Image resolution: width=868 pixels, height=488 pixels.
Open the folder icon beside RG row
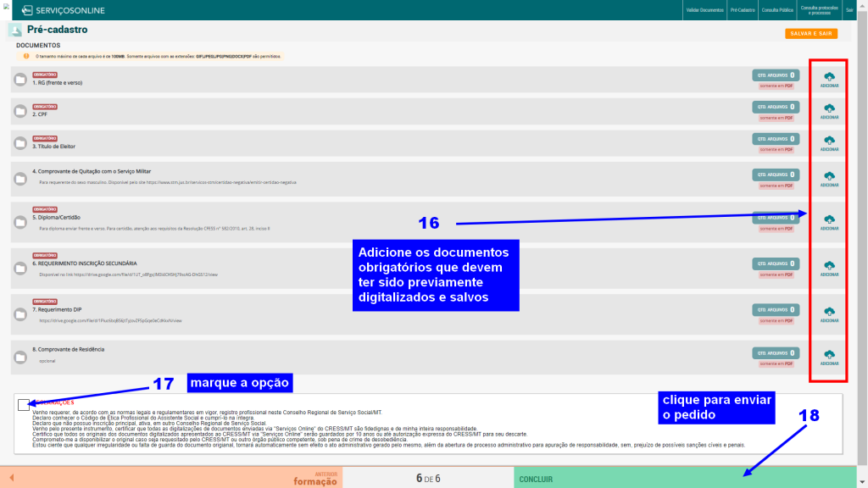[20, 80]
